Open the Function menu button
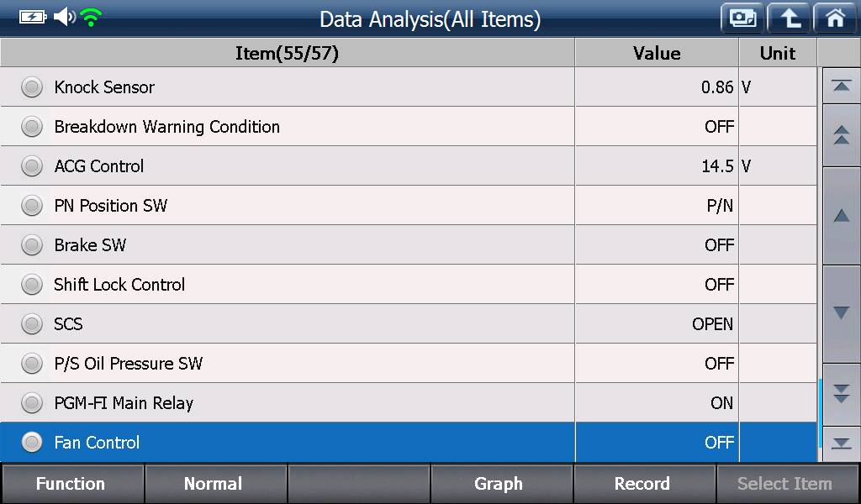The width and height of the screenshot is (861, 504). [72, 484]
